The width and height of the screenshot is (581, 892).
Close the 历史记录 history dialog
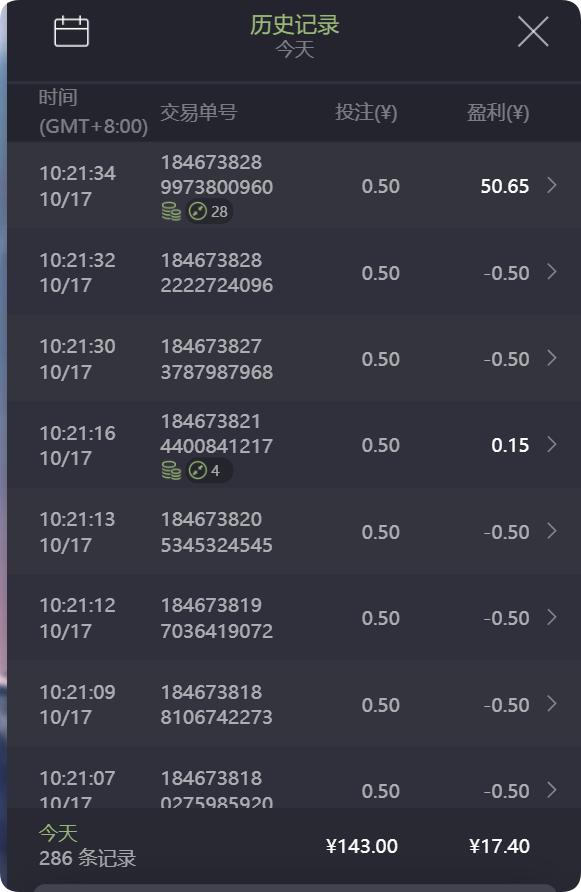click(x=532, y=30)
